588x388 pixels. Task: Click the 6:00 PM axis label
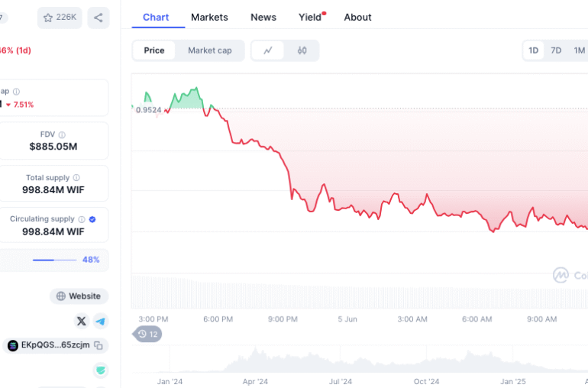tap(218, 319)
